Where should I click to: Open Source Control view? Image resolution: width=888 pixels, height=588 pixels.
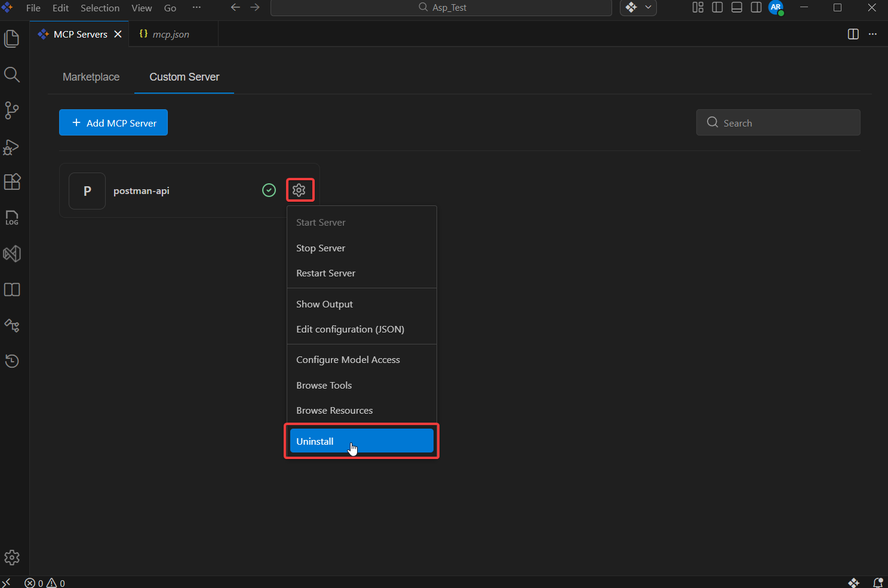12,110
